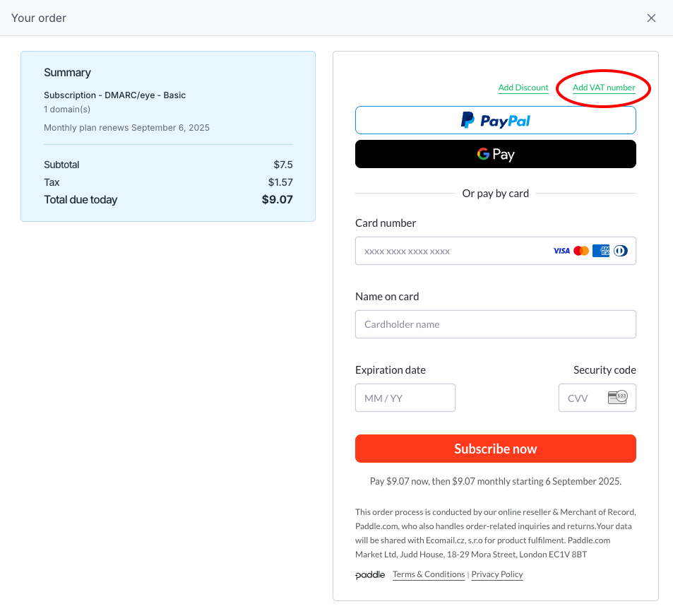This screenshot has height=616, width=673.
Task: Open the Terms & Conditions link
Action: click(429, 574)
